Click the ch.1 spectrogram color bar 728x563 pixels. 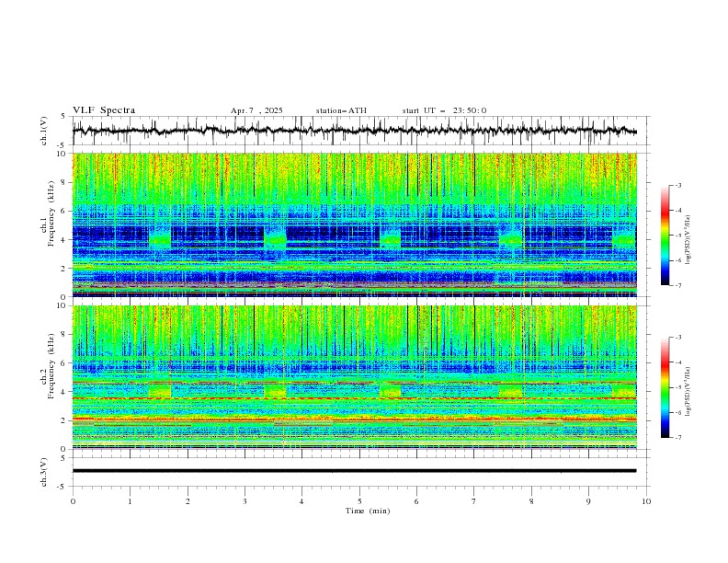[665, 235]
